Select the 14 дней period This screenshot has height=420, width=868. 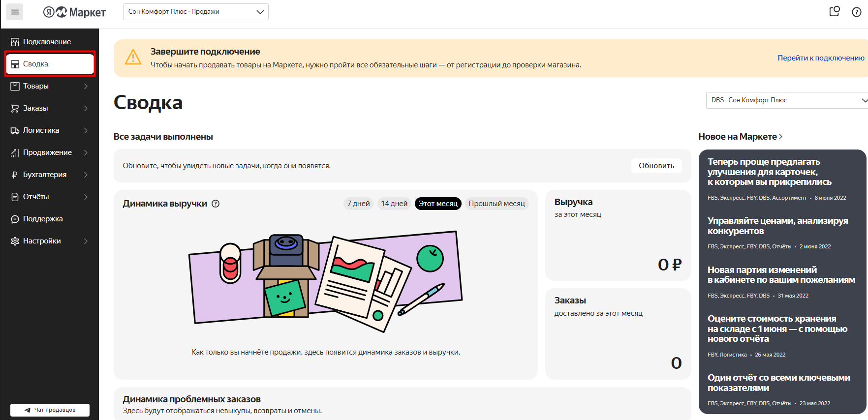(x=394, y=204)
